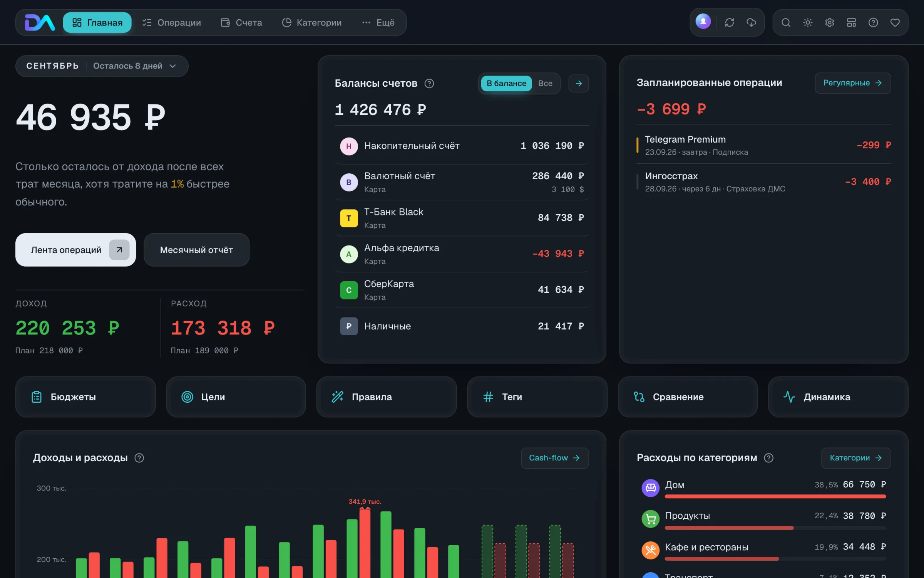Switch the balance filter to Все

[545, 83]
